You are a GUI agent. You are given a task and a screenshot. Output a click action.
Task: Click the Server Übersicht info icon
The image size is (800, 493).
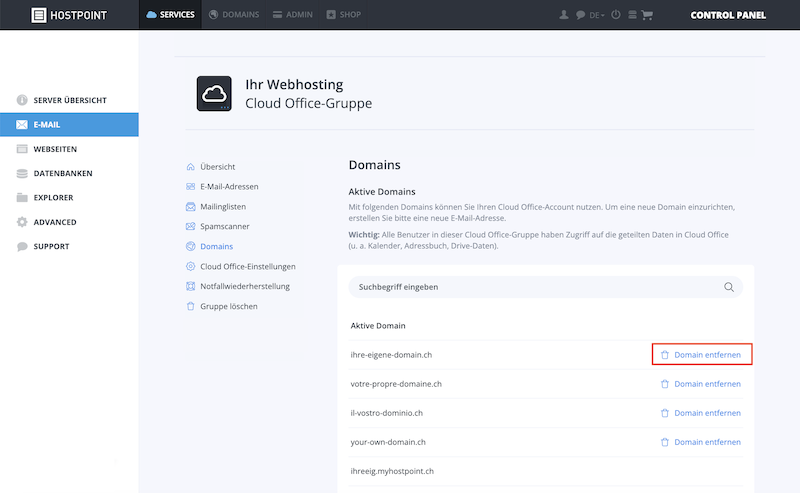pos(22,100)
